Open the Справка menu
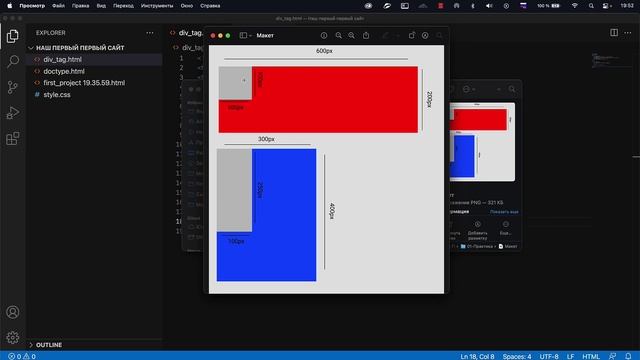The height and width of the screenshot is (360, 640). pyautogui.click(x=210, y=6)
